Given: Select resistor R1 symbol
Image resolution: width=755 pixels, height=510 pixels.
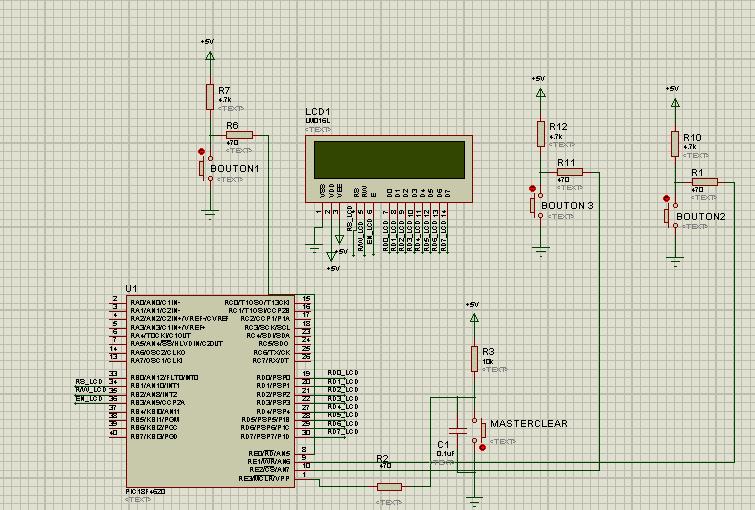Looking at the screenshot, I should coord(705,182).
